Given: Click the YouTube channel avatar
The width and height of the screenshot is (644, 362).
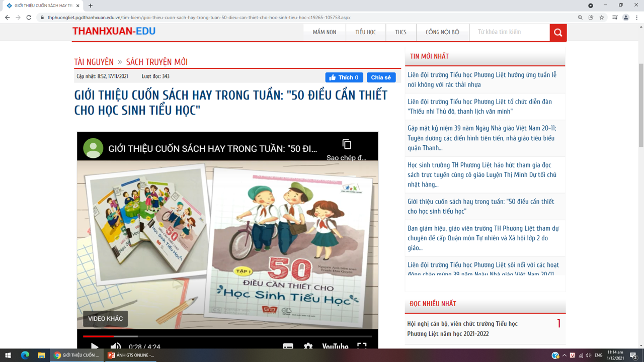Looking at the screenshot, I should pyautogui.click(x=93, y=148).
